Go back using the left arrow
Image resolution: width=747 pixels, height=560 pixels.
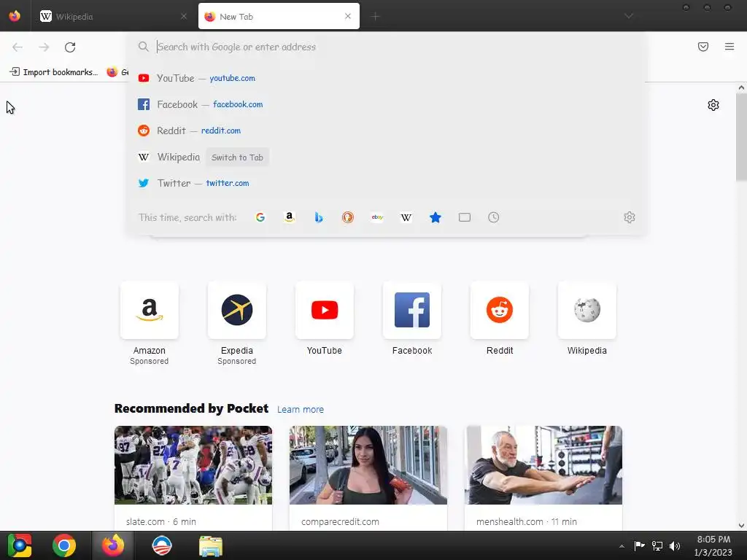tap(18, 47)
